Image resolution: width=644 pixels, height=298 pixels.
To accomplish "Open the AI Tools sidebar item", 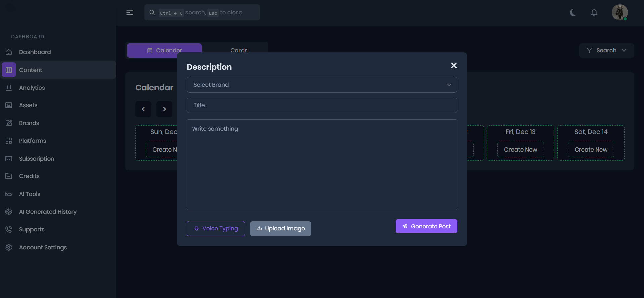I will (30, 194).
